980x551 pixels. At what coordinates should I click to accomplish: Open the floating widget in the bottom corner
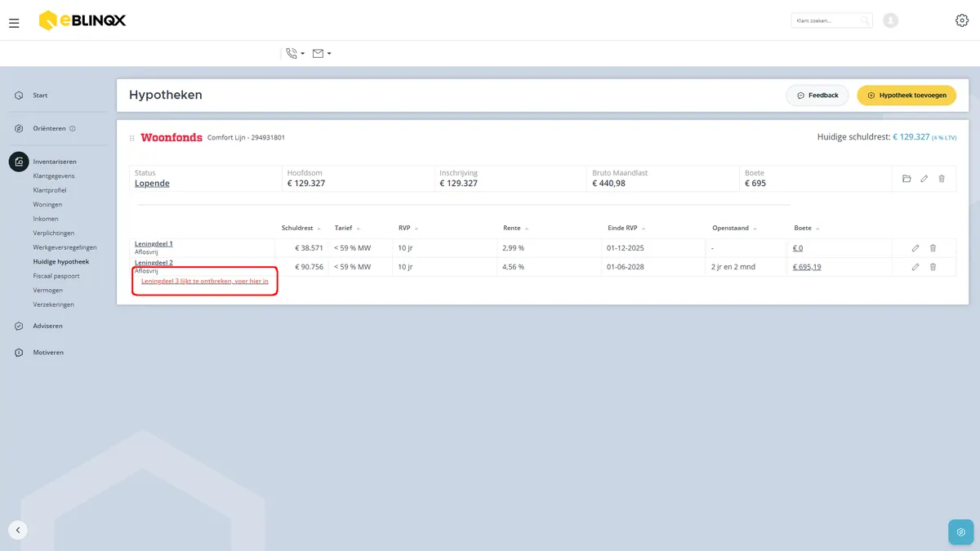pos(961,531)
